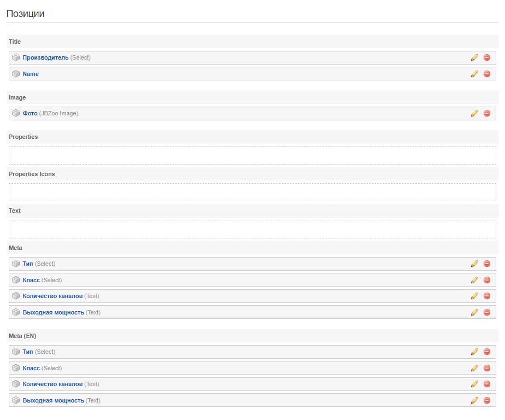Viewport: 505px width, 420px height.
Task: Edit Количество каналов in Meta position
Action: (x=474, y=296)
